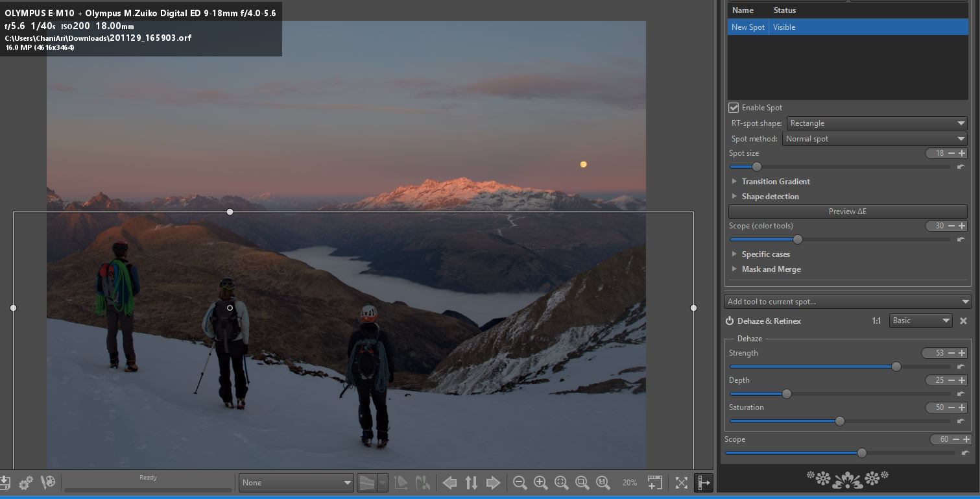980x499 pixels.
Task: Zoom the preview to 100% (1:1)
Action: [x=603, y=482]
